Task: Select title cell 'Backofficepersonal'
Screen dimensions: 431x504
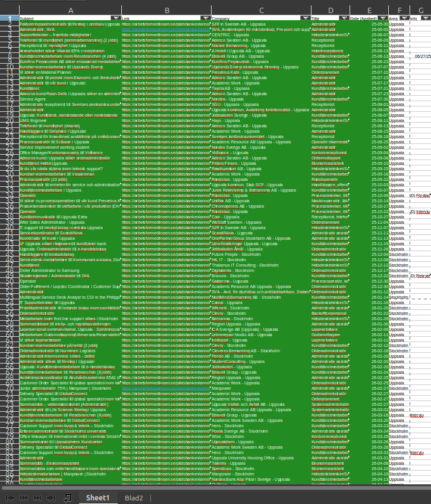Action: point(331,314)
